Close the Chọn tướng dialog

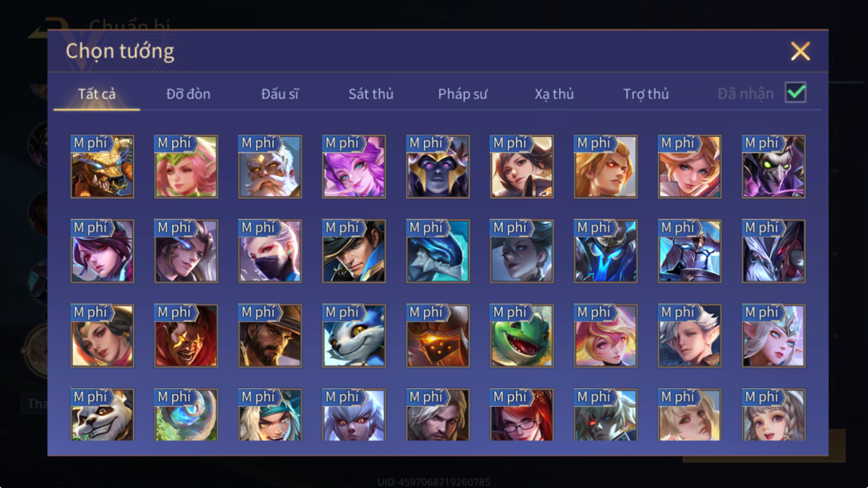click(x=800, y=51)
